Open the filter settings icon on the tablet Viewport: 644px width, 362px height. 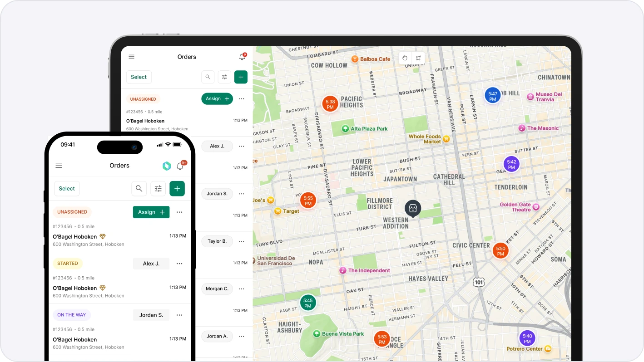(224, 77)
